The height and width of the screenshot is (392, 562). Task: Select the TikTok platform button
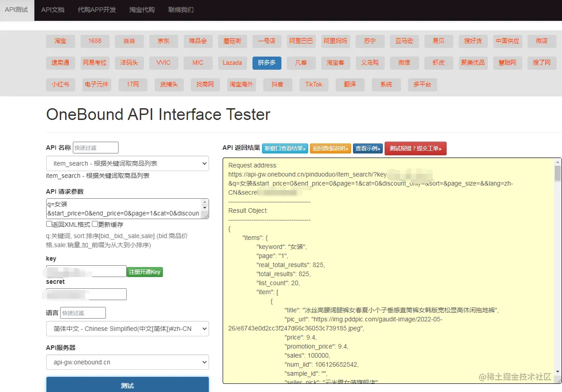point(314,85)
